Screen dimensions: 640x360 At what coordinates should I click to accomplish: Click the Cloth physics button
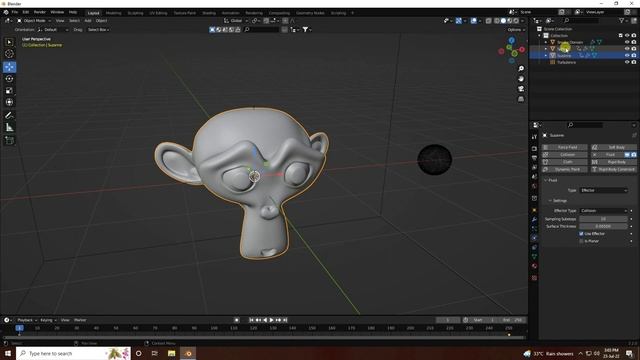pyautogui.click(x=564, y=162)
